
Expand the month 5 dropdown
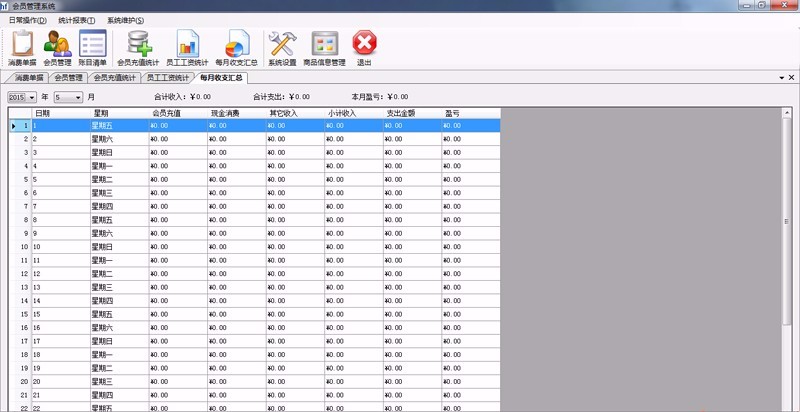[x=78, y=97]
